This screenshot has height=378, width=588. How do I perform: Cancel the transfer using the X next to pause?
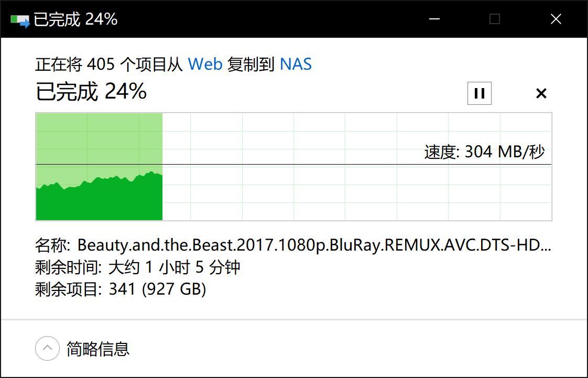click(541, 93)
